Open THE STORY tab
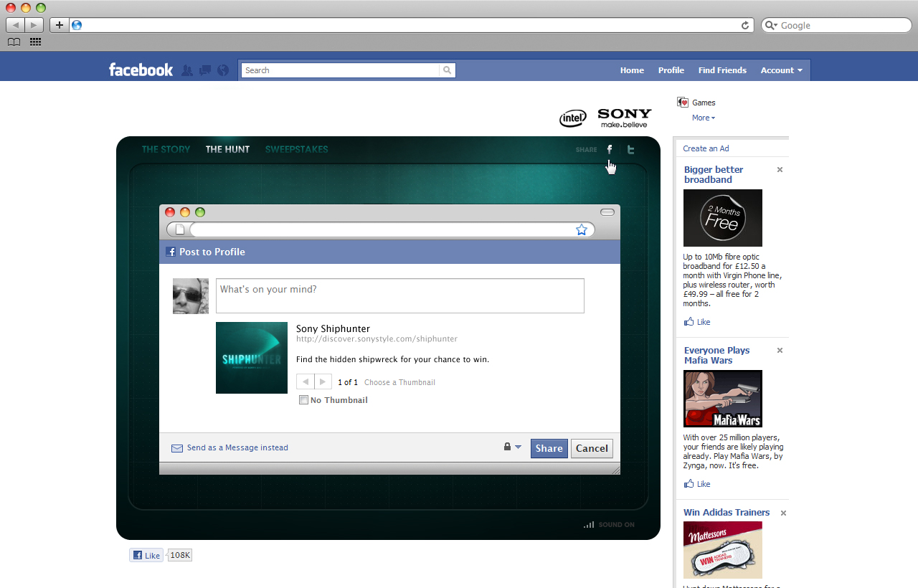The width and height of the screenshot is (918, 588). tap(166, 149)
